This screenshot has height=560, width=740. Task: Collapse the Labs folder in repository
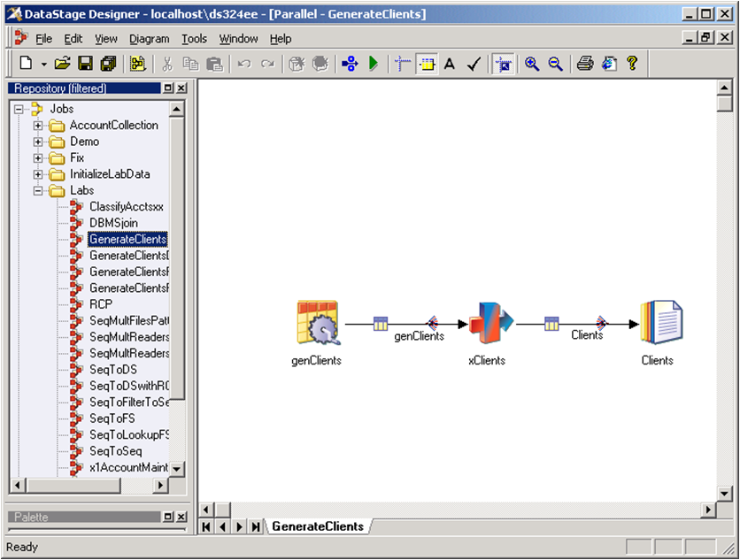point(38,190)
